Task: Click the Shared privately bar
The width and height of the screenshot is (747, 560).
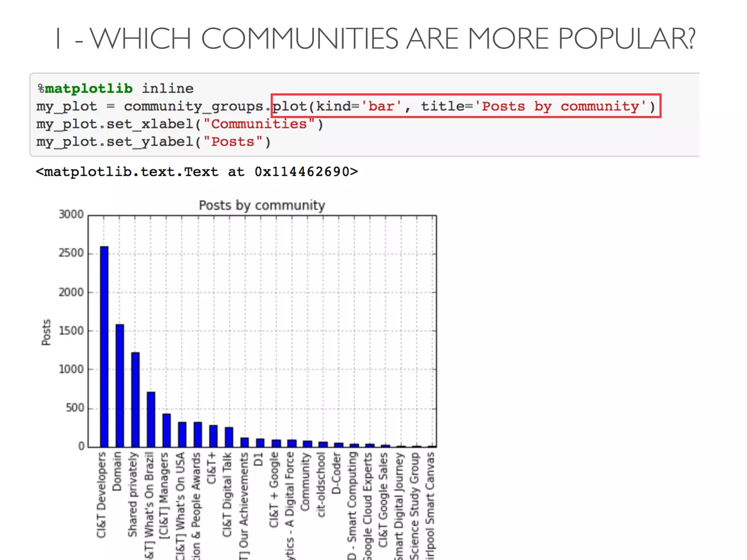Action: pyautogui.click(x=135, y=399)
